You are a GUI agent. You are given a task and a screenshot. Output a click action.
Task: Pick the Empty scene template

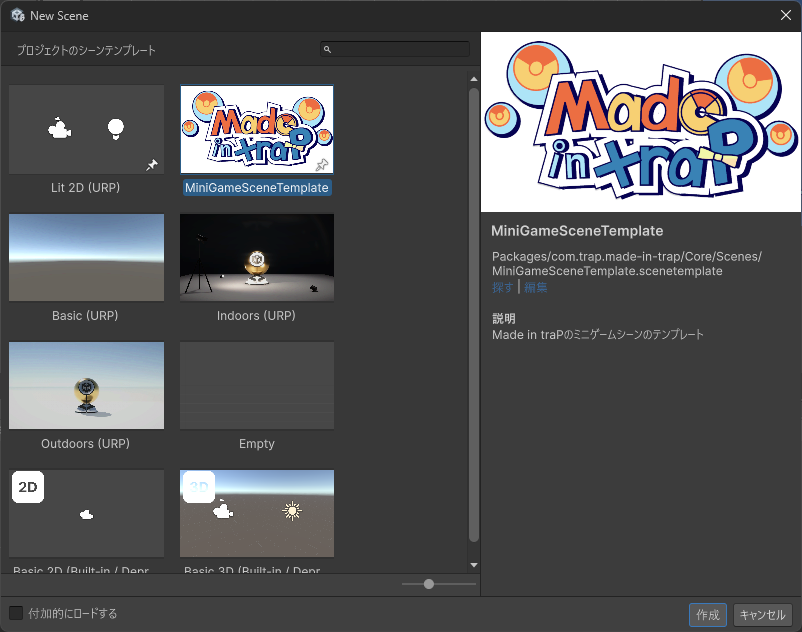click(x=257, y=385)
